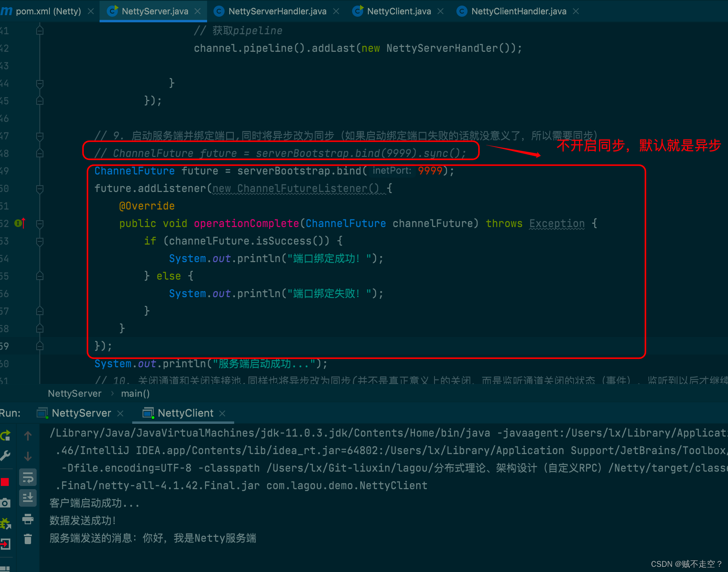
Task: Close the NettyServerHandler.java tab
Action: [336, 11]
